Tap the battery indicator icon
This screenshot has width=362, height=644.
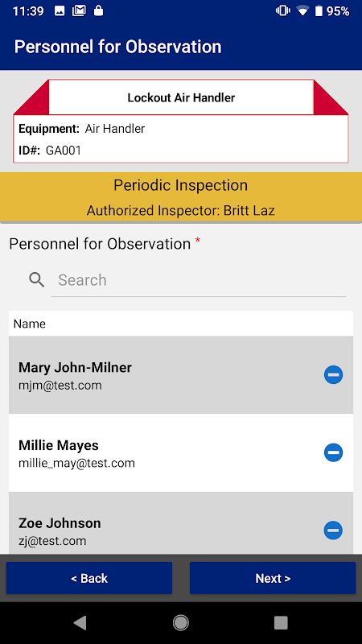point(319,11)
